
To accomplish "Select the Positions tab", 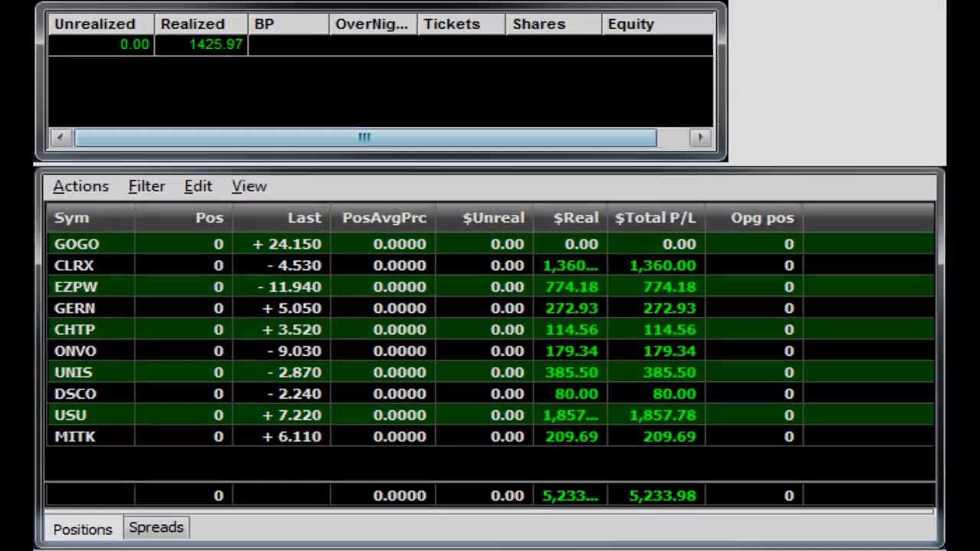I will point(82,529).
